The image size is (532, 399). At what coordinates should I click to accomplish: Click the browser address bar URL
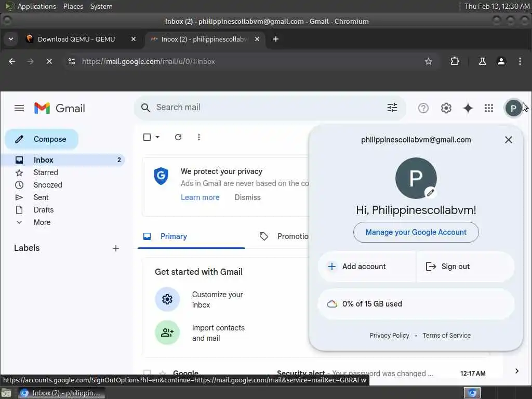(x=148, y=61)
